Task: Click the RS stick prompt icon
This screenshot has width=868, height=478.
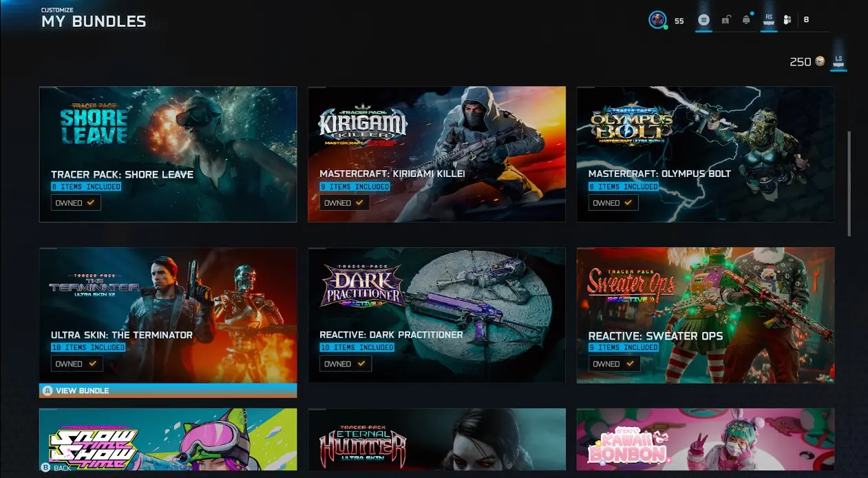Action: click(x=769, y=19)
